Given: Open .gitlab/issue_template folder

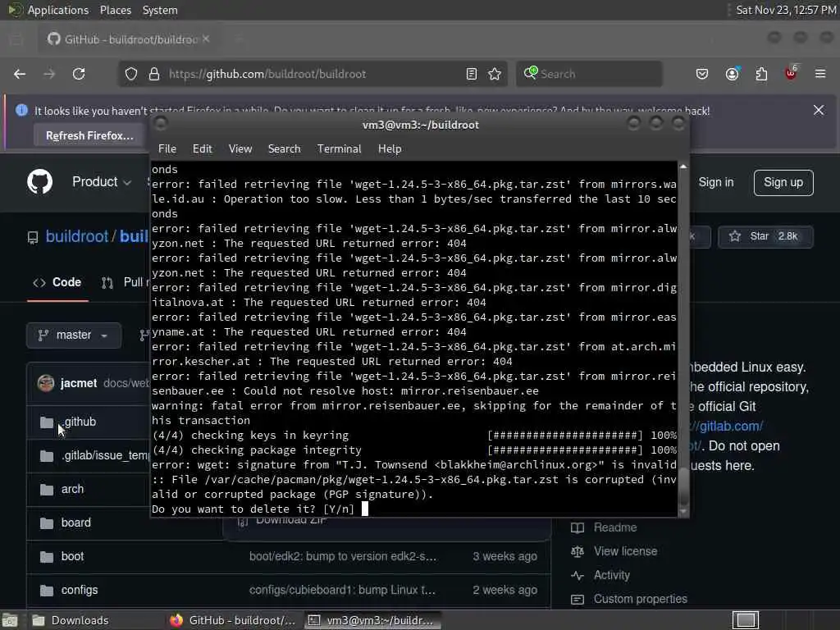Looking at the screenshot, I should tap(105, 455).
